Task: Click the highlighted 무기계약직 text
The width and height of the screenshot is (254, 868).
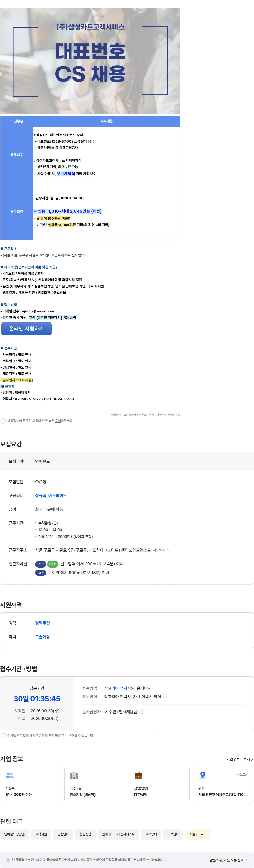Action: click(x=66, y=174)
